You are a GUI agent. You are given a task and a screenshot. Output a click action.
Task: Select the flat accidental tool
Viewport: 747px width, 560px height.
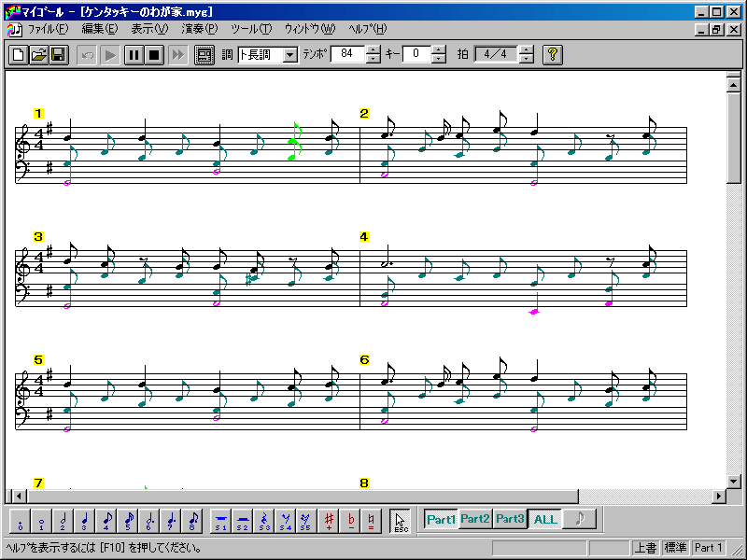[351, 521]
